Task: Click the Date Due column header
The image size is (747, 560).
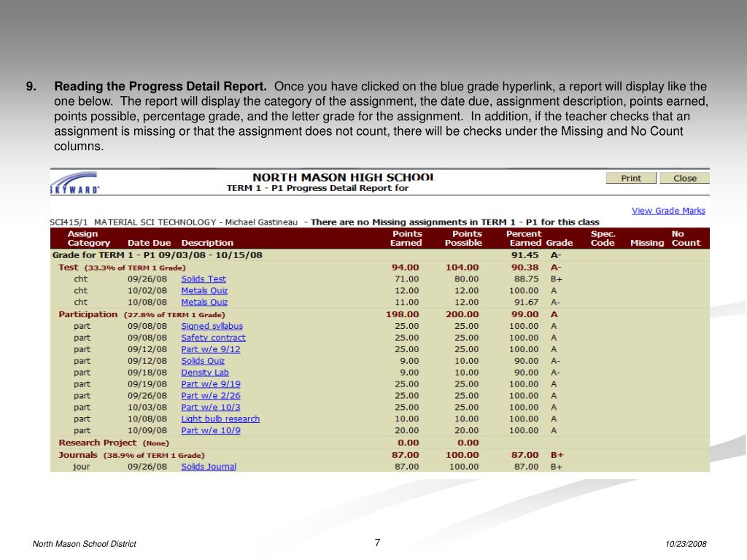Action: 149,243
